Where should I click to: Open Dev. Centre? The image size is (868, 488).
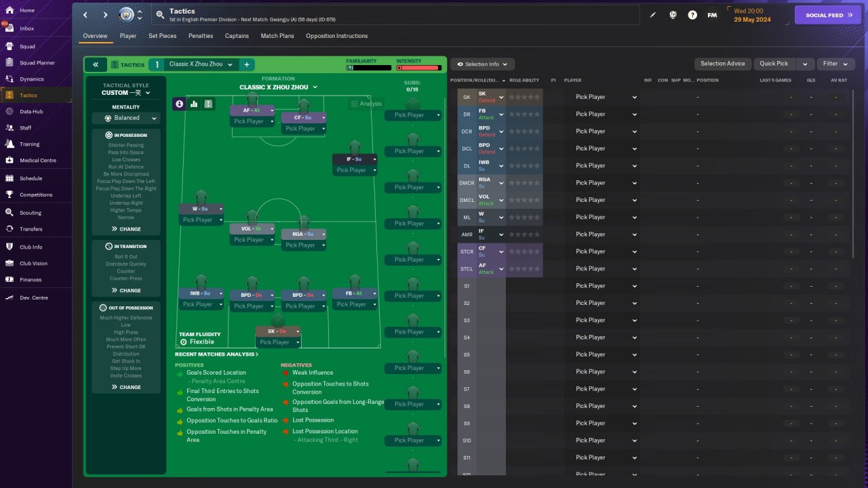pos(34,298)
